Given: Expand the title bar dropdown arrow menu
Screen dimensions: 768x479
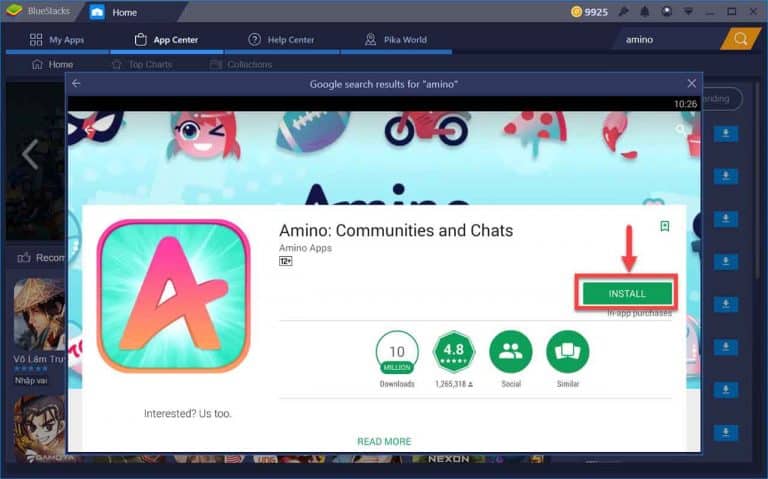Looking at the screenshot, I should pyautogui.click(x=688, y=12).
